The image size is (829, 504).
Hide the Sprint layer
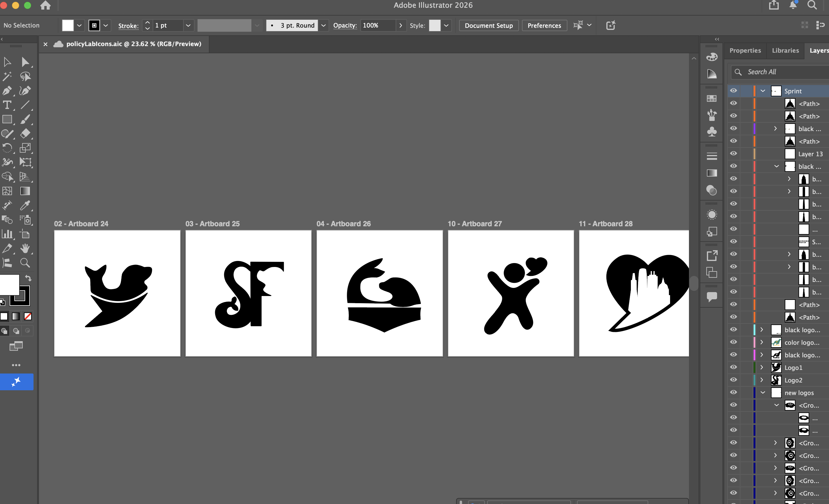click(x=734, y=91)
